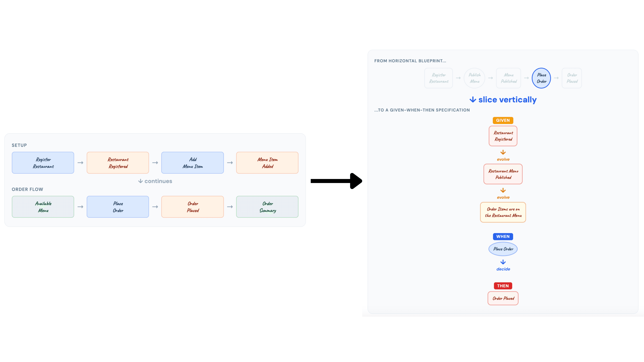
Task: Click faded arrow between blueprint Place Order and Order Placed
Action: coord(556,78)
